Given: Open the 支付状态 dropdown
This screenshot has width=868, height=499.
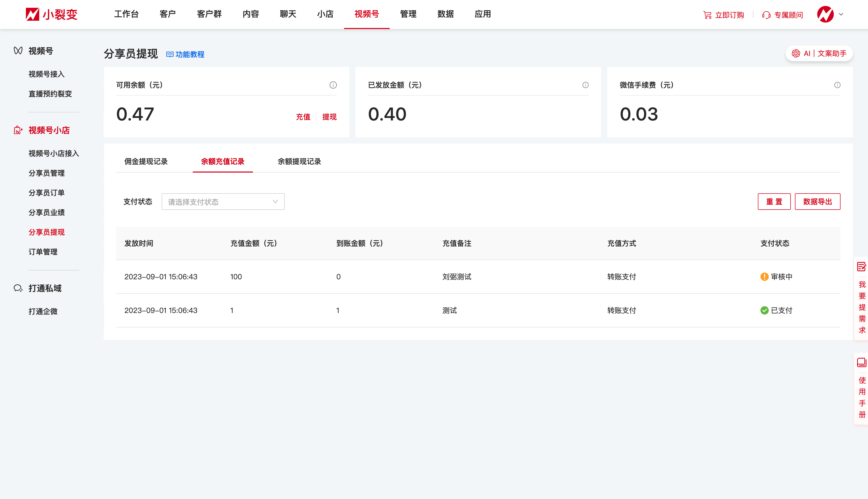Looking at the screenshot, I should click(223, 202).
